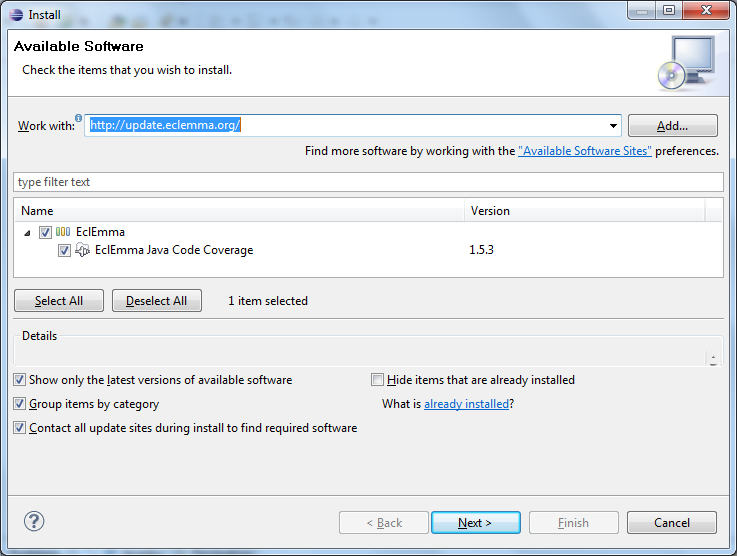
Task: Click the Details scroll stepper
Action: click(x=713, y=359)
